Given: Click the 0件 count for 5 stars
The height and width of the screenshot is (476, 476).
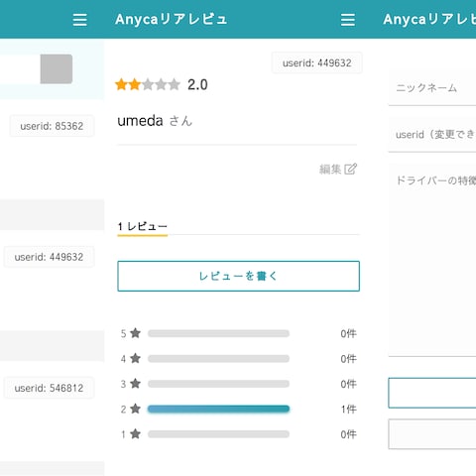Looking at the screenshot, I should pyautogui.click(x=349, y=333).
